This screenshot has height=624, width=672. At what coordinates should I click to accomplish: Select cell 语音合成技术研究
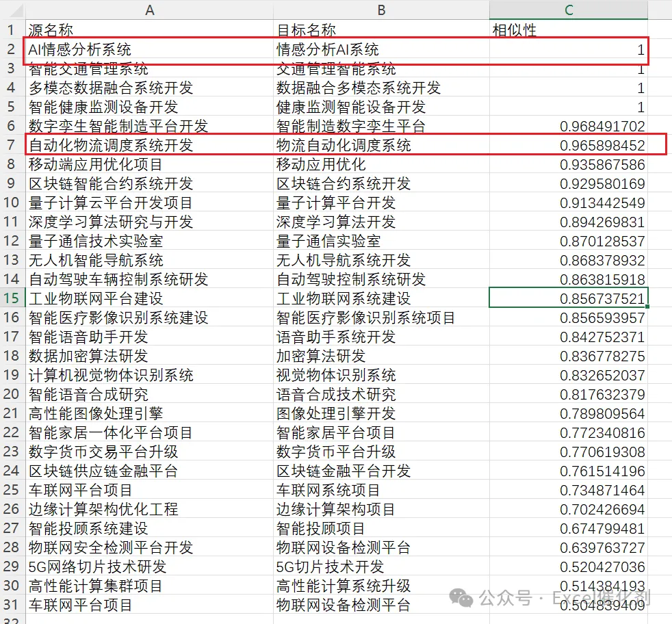pos(381,394)
